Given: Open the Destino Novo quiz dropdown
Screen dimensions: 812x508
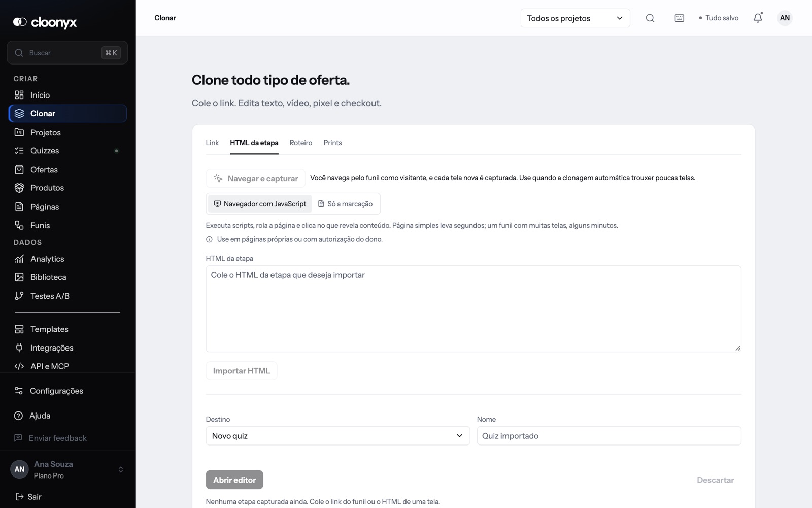Looking at the screenshot, I should click(338, 436).
